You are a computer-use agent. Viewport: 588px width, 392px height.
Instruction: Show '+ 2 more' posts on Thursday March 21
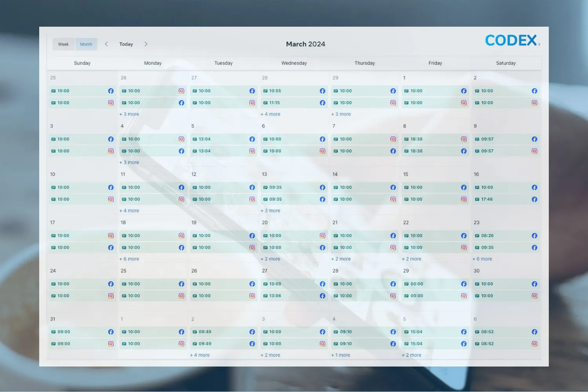(x=341, y=259)
